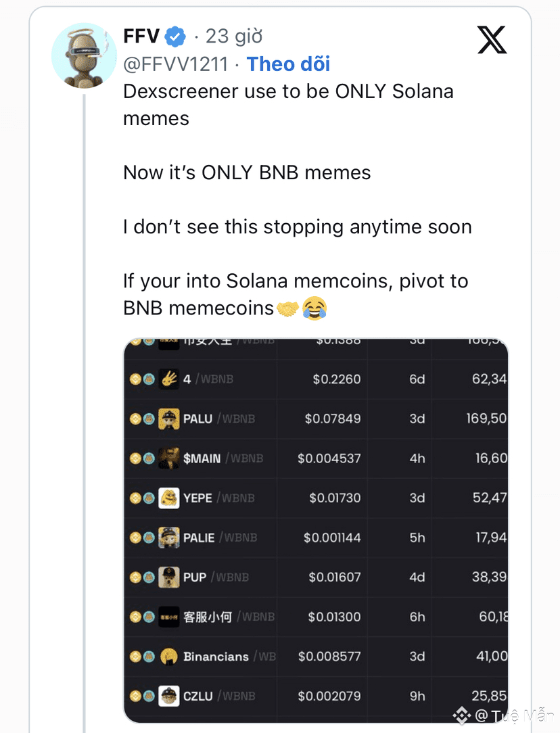The image size is (560, 733).
Task: Click the blue verified badge
Action: pyautogui.click(x=177, y=36)
